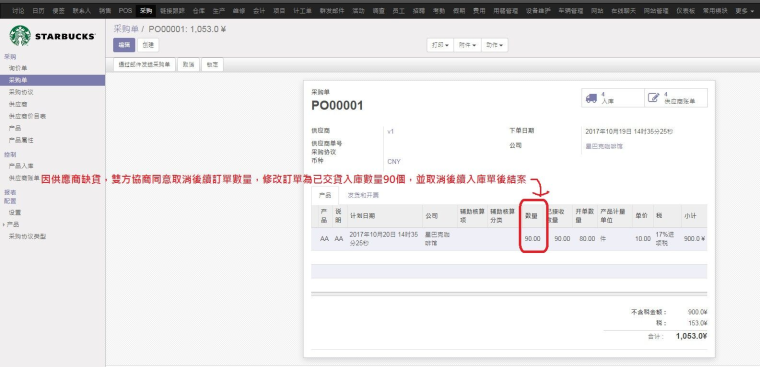Click the 编辑 button
The image size is (760, 367).
(124, 45)
